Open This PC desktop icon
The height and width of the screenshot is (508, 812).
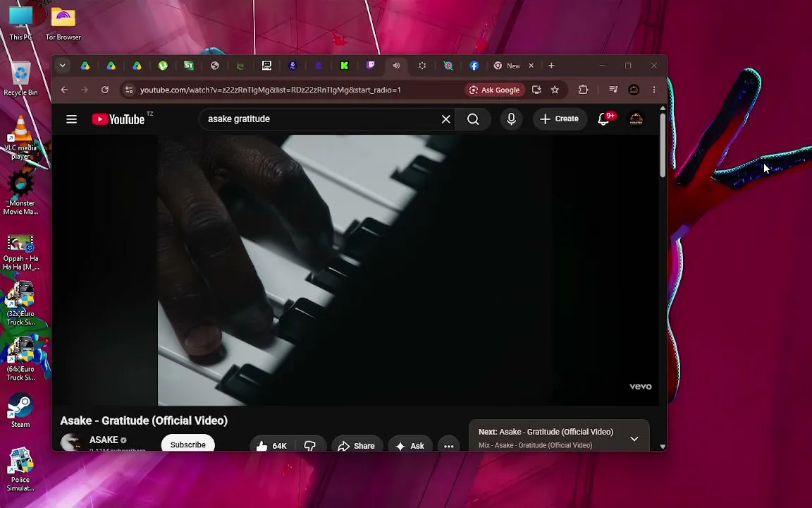20,23
